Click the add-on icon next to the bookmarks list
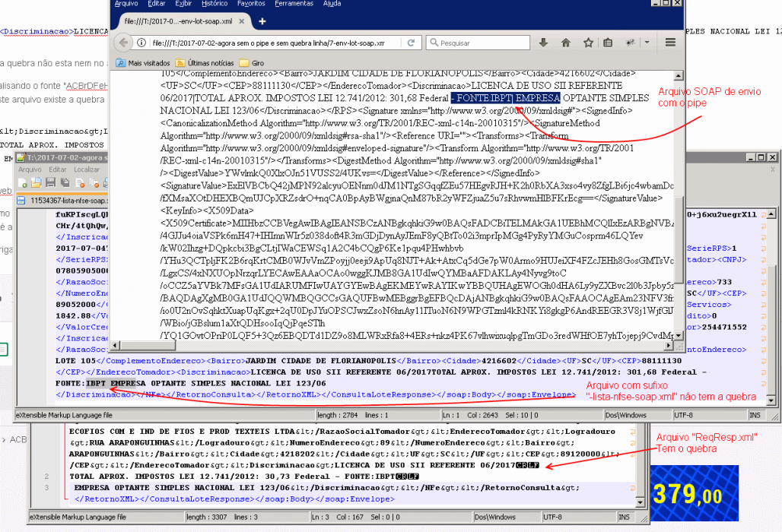The image size is (782, 532). [631, 43]
